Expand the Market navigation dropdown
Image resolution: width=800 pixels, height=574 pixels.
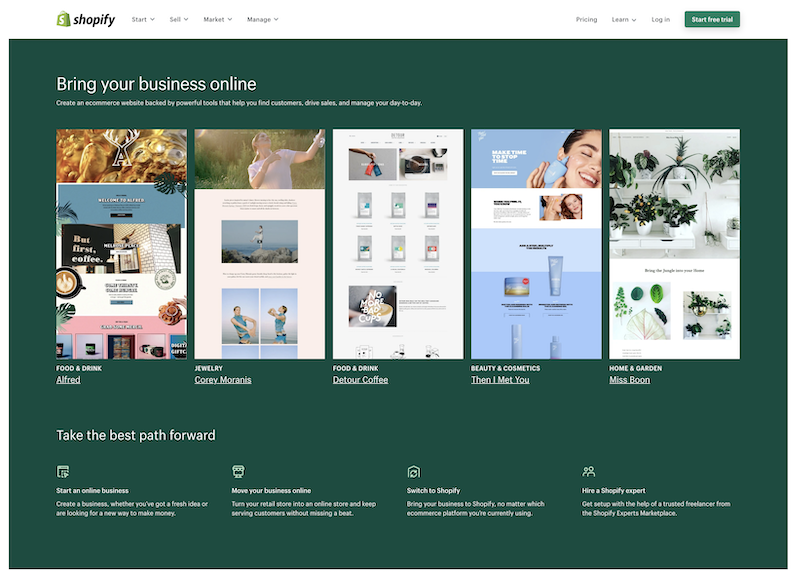click(217, 19)
